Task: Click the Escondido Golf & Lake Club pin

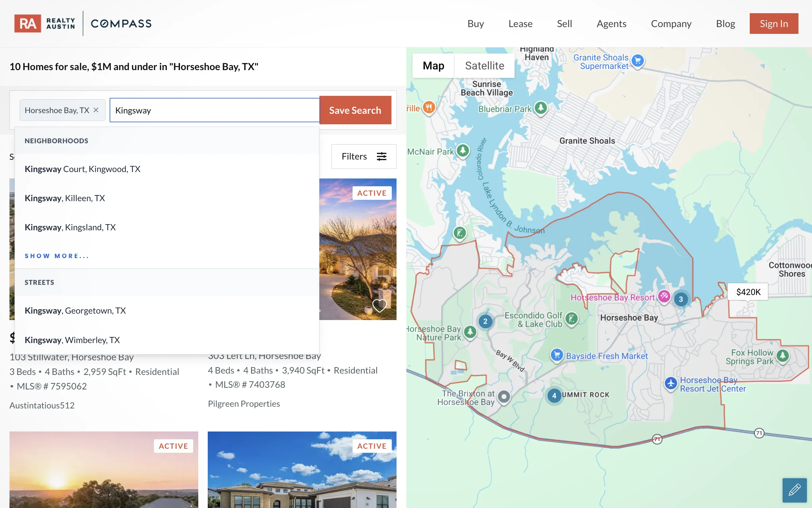Action: pos(571,319)
